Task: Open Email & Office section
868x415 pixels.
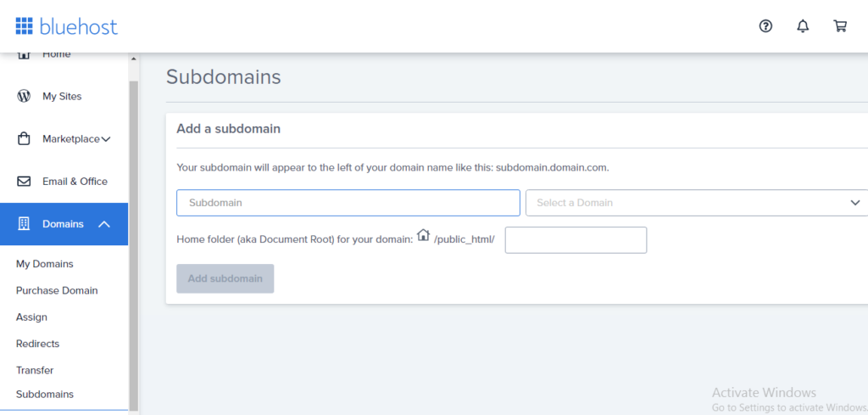Action: 75,181
